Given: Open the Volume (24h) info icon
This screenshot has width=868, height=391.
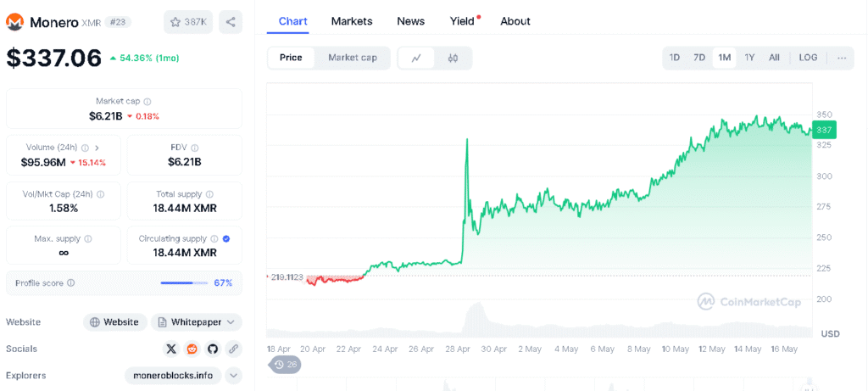Looking at the screenshot, I should 86,148.
